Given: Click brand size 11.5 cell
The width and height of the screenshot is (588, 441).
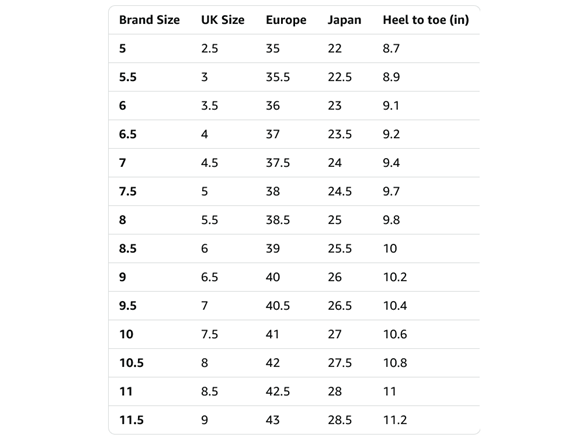Looking at the screenshot, I should [x=131, y=420].
